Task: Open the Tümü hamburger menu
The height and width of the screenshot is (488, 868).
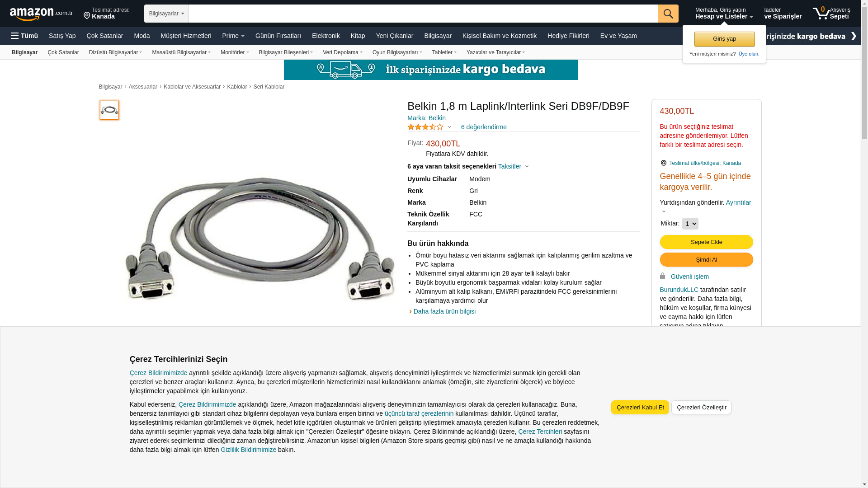Action: pyautogui.click(x=24, y=36)
